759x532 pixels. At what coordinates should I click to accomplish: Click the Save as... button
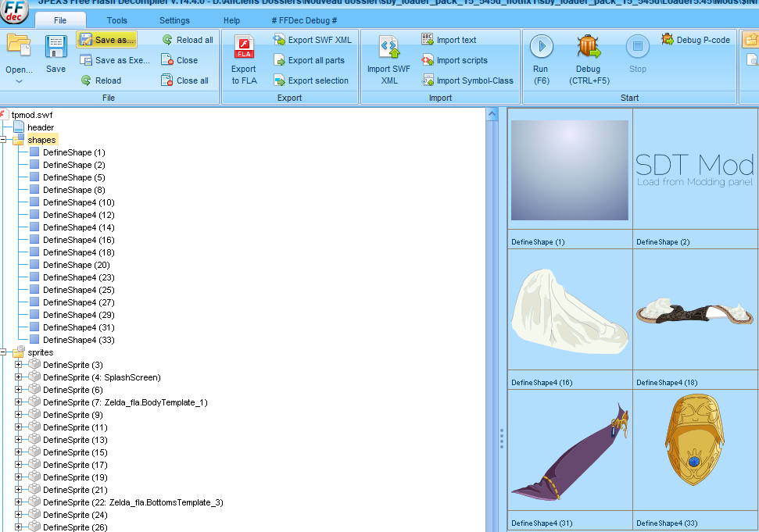coord(106,40)
